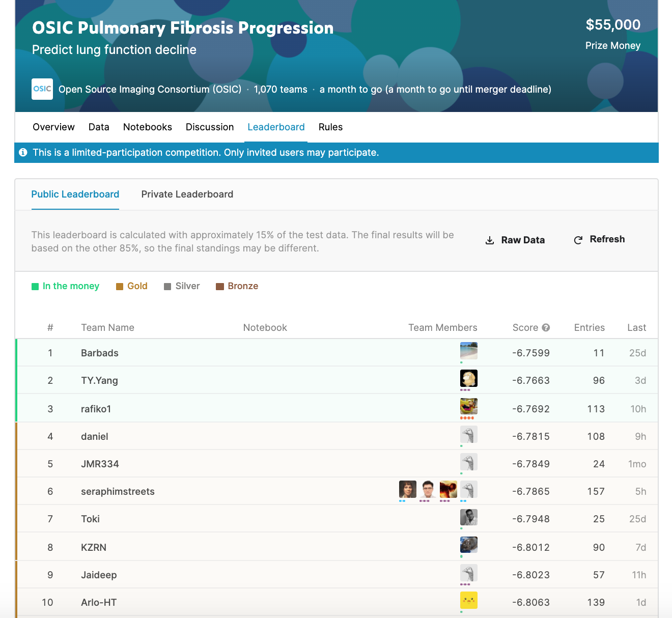The height and width of the screenshot is (618, 672).
Task: Click the Gold legend swatch
Action: [120, 287]
